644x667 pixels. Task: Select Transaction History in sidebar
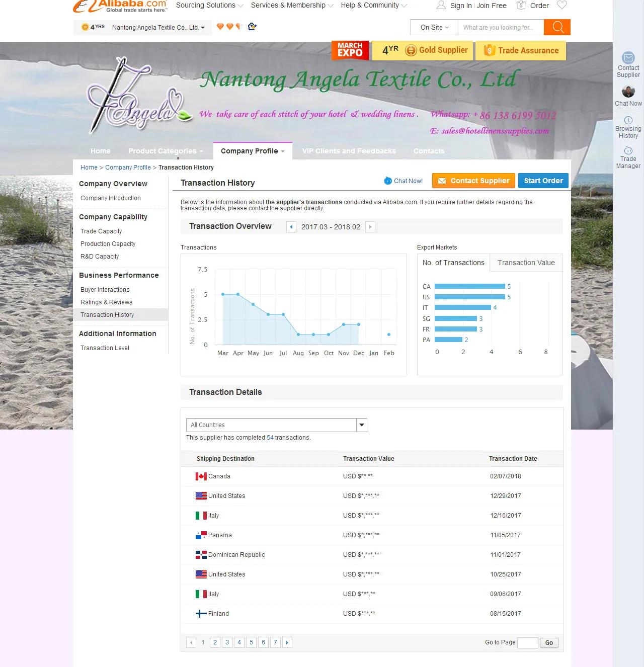coord(121,315)
